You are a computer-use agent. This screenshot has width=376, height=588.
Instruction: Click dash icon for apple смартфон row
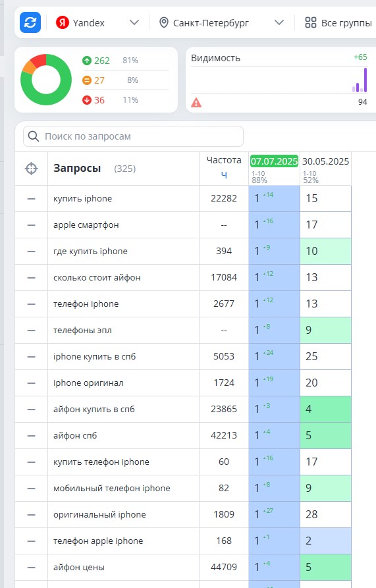31,225
